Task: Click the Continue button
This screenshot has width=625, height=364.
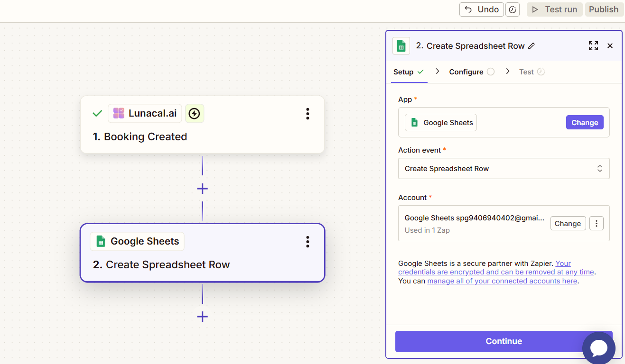Action: pyautogui.click(x=504, y=341)
